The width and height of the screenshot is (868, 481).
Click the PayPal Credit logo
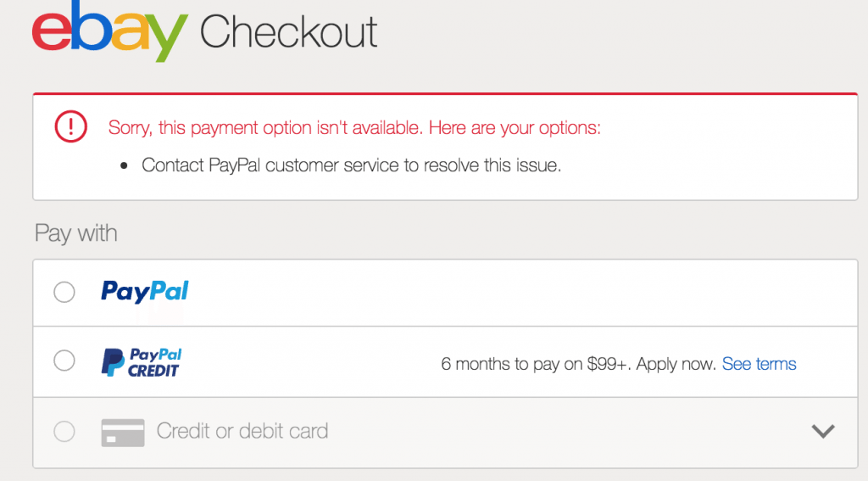[141, 362]
